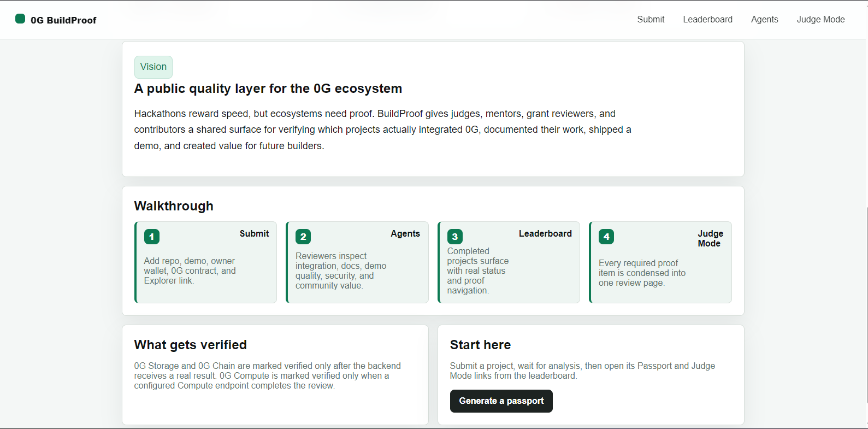
Task: Click the step 2 number badge
Action: 303,237
